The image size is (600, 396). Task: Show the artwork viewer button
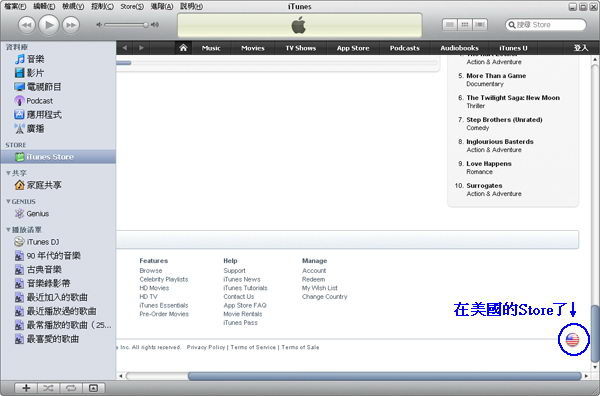(93, 388)
